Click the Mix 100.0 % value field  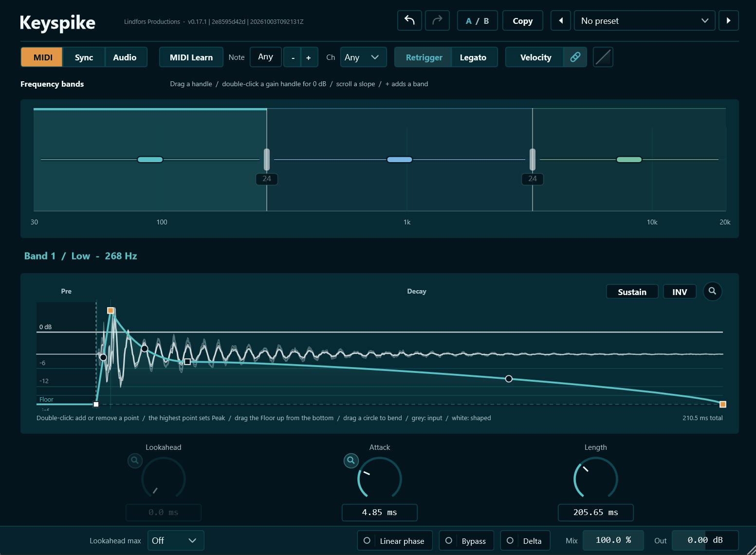(x=613, y=540)
